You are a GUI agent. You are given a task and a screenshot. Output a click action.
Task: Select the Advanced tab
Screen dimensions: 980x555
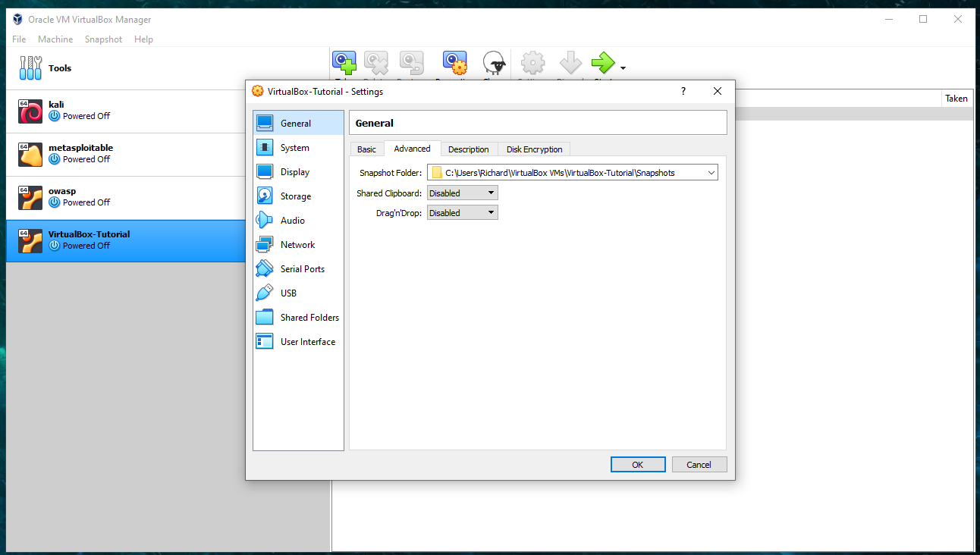pyautogui.click(x=412, y=149)
